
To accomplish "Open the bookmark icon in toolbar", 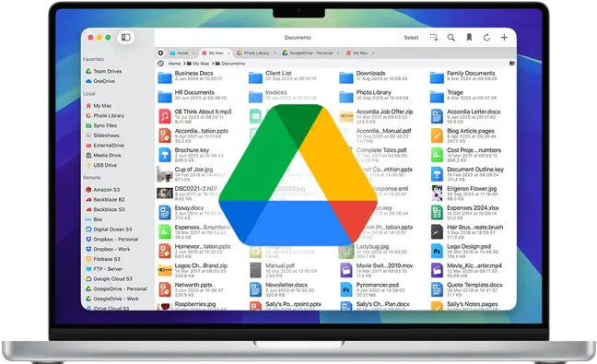I will pyautogui.click(x=469, y=37).
